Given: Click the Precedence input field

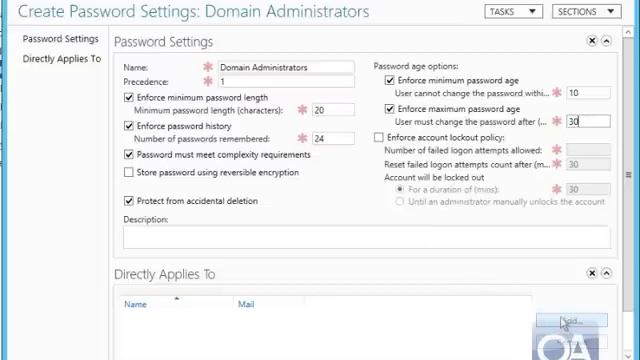Looking at the screenshot, I should click(286, 82).
